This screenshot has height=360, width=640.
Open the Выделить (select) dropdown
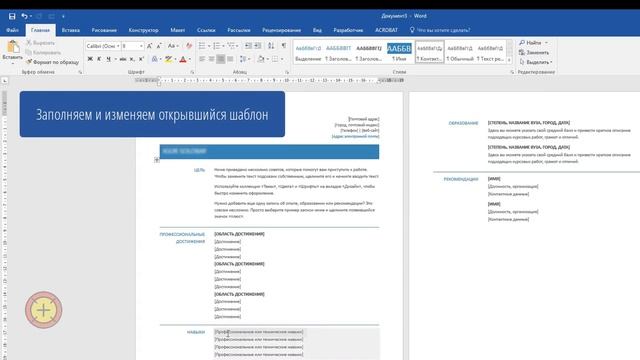[536, 62]
